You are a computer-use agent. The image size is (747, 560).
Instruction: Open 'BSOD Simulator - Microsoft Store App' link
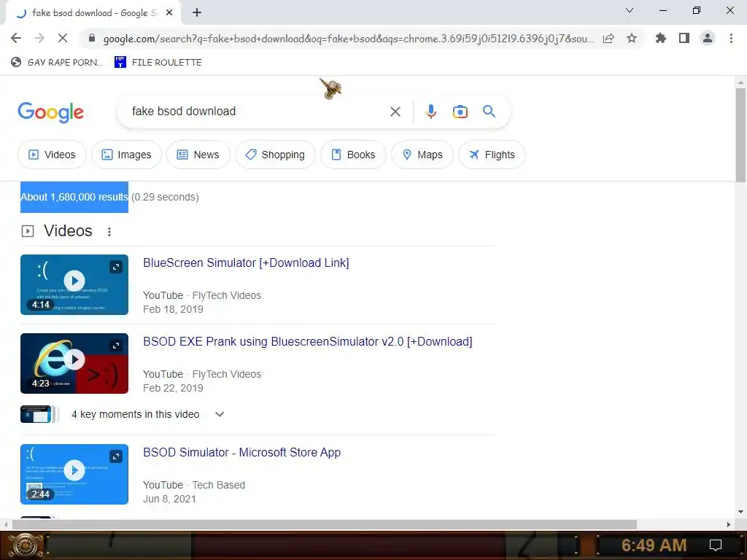(x=242, y=452)
